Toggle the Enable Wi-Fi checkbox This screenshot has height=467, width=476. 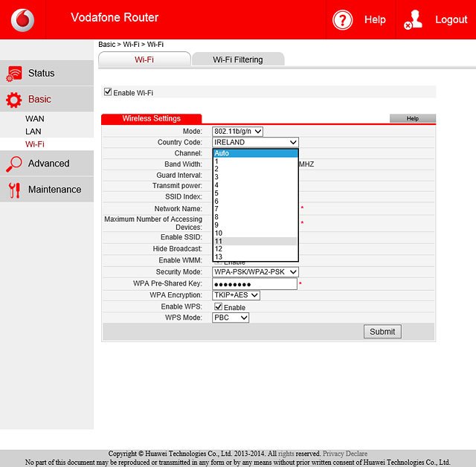pos(107,92)
